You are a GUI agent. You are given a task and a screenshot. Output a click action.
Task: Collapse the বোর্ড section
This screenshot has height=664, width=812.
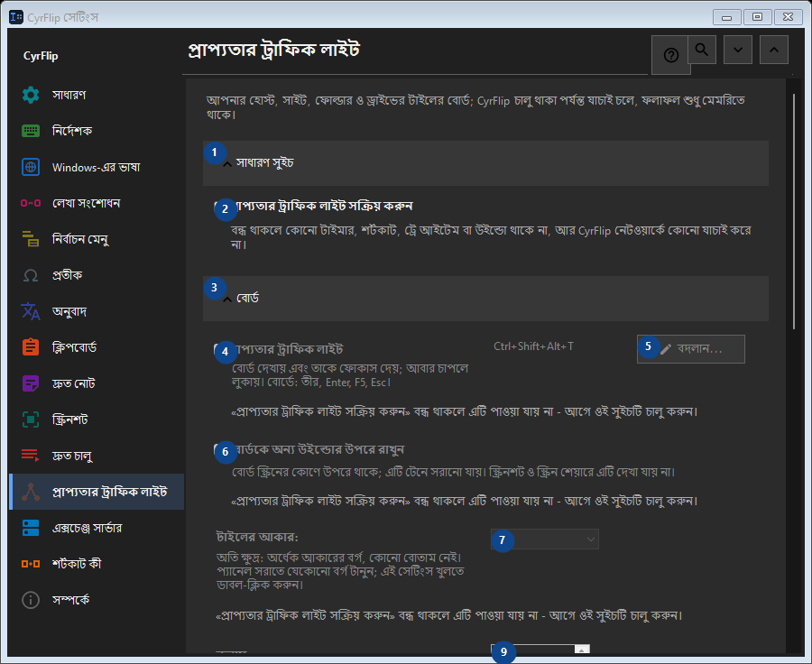coord(485,299)
